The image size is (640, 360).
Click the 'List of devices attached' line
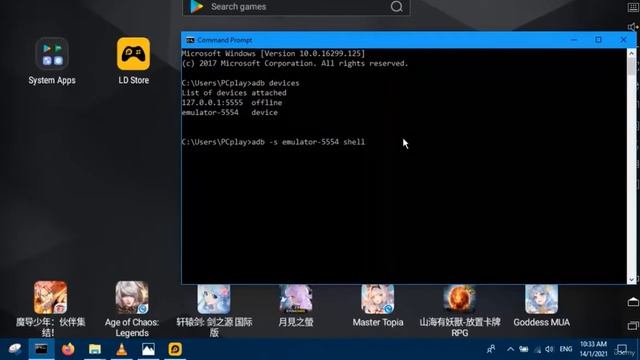pyautogui.click(x=234, y=93)
